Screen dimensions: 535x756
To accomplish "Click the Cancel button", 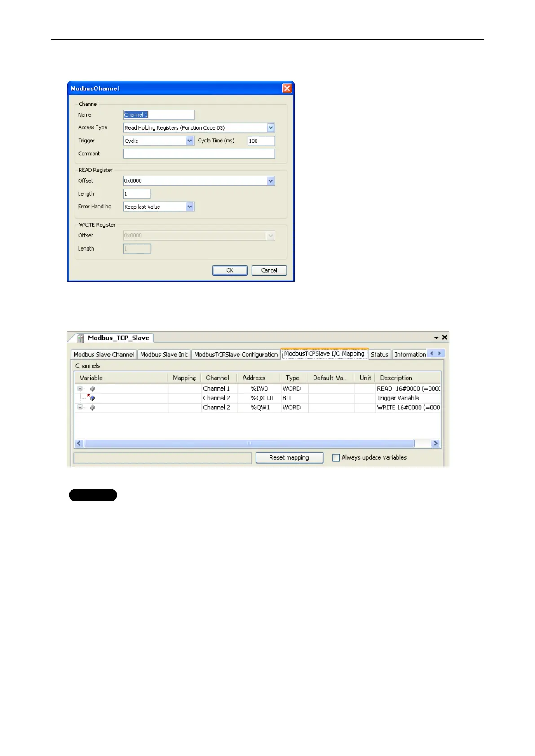I will click(269, 270).
